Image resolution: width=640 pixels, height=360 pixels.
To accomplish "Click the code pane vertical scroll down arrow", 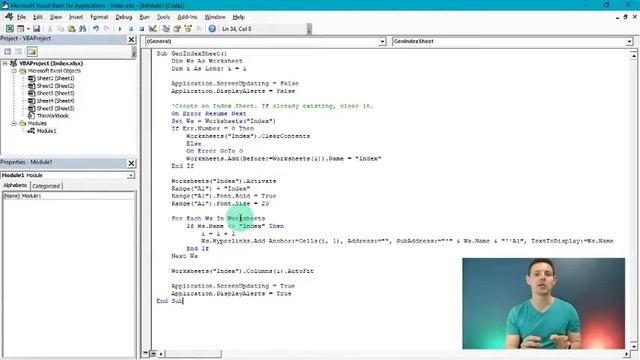I will click(x=633, y=346).
